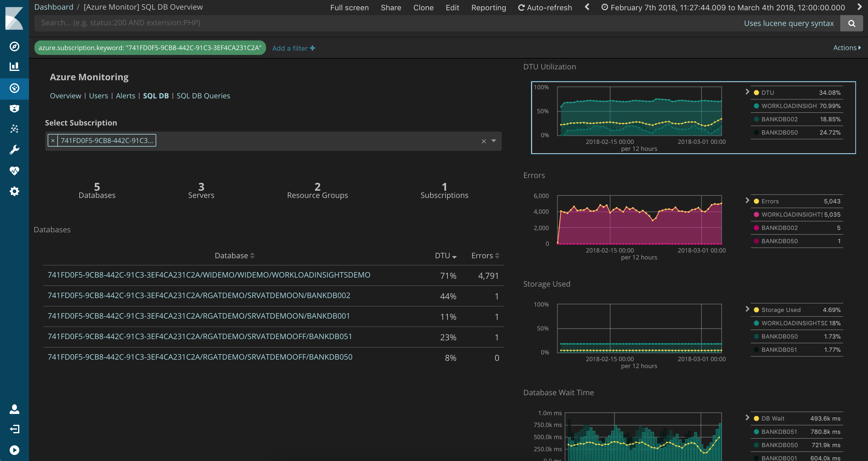The width and height of the screenshot is (868, 461).
Task: Open the time range picker
Action: 723,8
